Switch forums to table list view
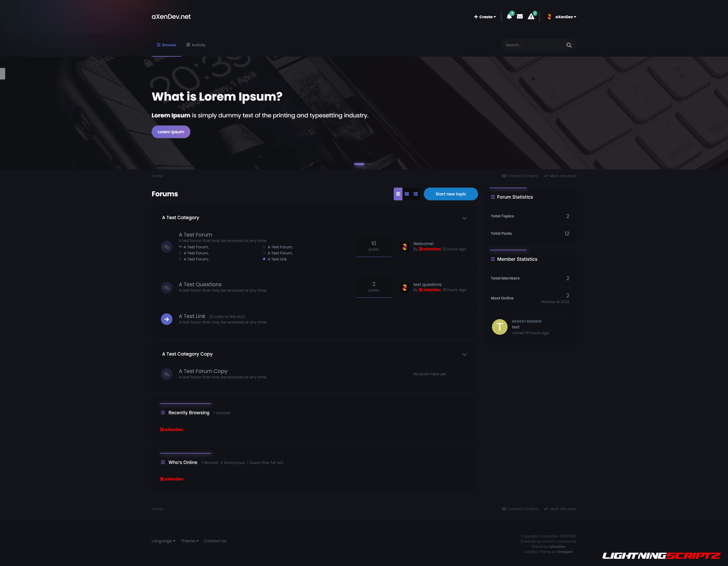This screenshot has height=566, width=728. [398, 194]
